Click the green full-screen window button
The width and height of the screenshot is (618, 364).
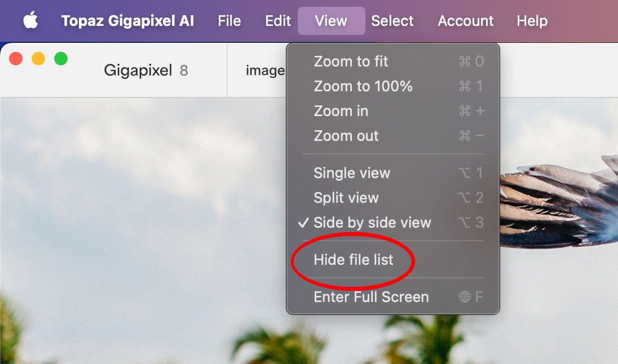tap(61, 59)
